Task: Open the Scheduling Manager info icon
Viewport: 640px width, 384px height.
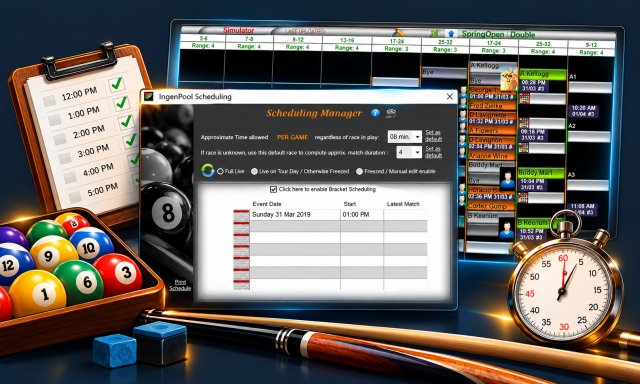Action: pyautogui.click(x=375, y=113)
